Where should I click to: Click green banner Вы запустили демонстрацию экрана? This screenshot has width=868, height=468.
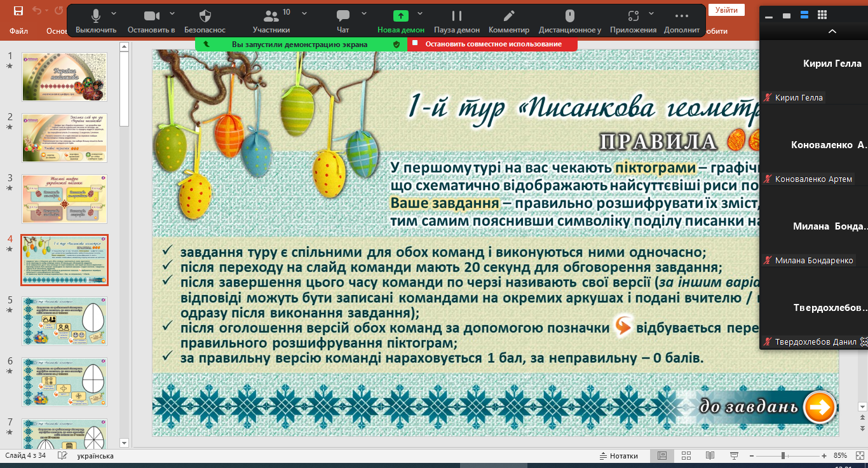[299, 44]
